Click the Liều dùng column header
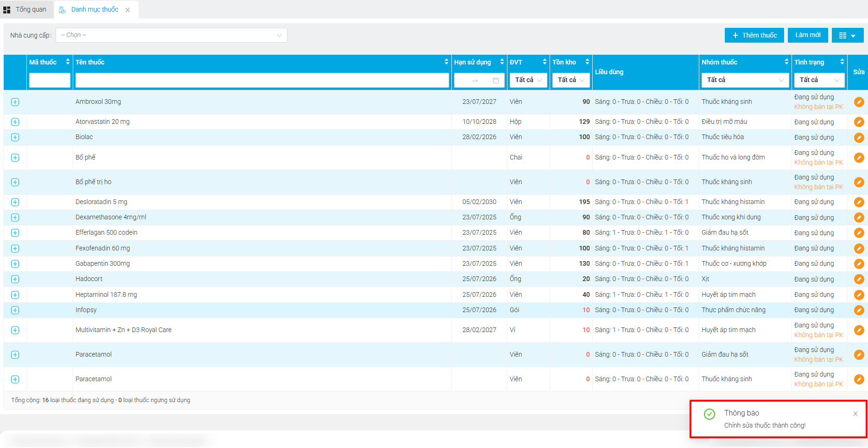The image size is (868, 448). point(609,72)
